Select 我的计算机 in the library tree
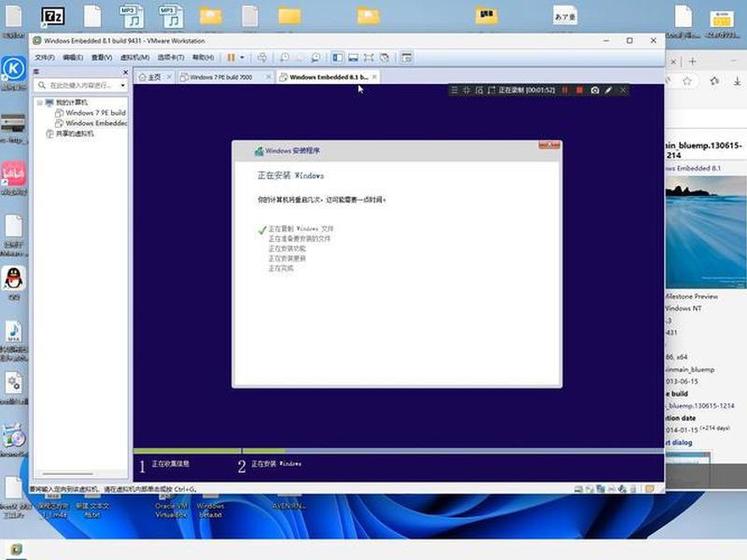The image size is (747, 560). (x=72, y=103)
